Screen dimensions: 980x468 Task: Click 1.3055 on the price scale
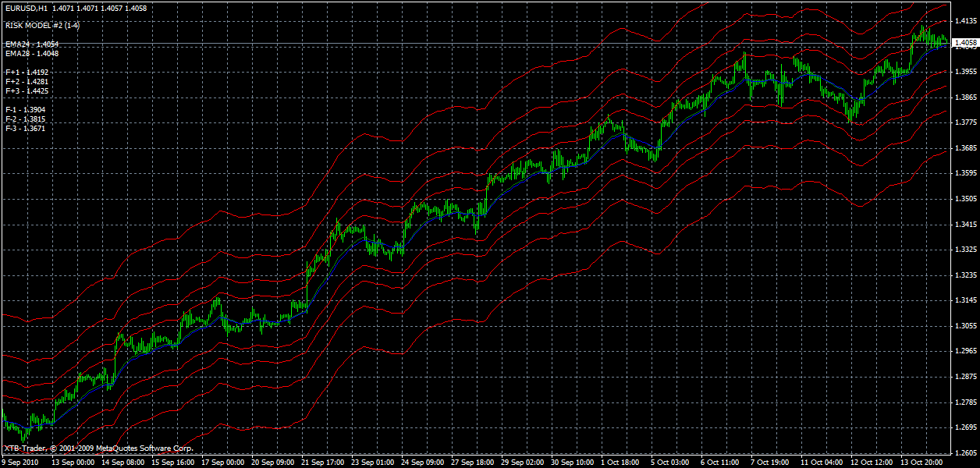click(966, 326)
